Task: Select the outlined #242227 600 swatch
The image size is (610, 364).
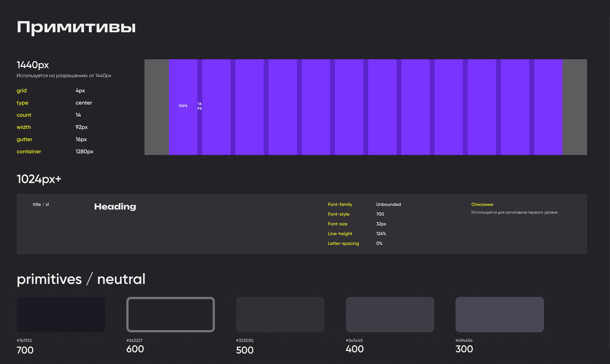Action: pyautogui.click(x=171, y=314)
